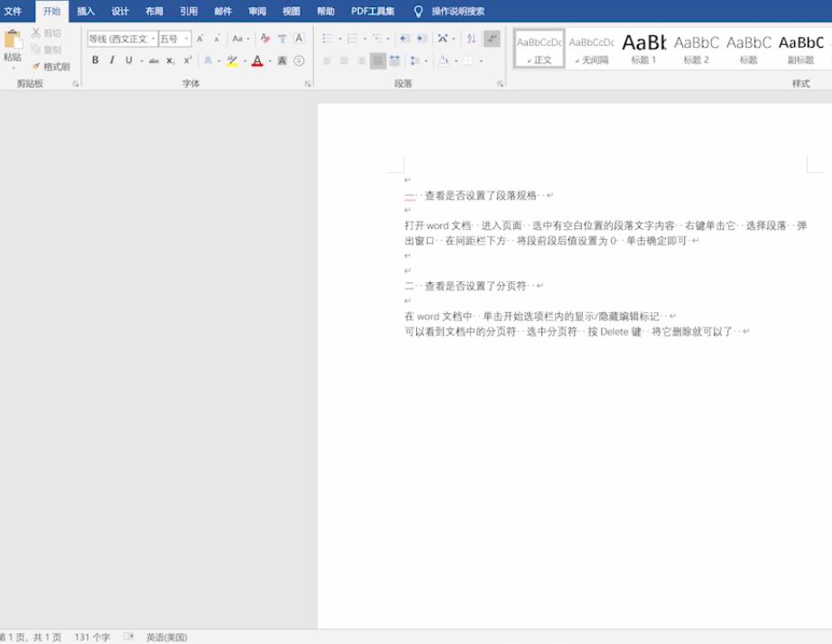Click the Copy (复制) command

click(46, 50)
